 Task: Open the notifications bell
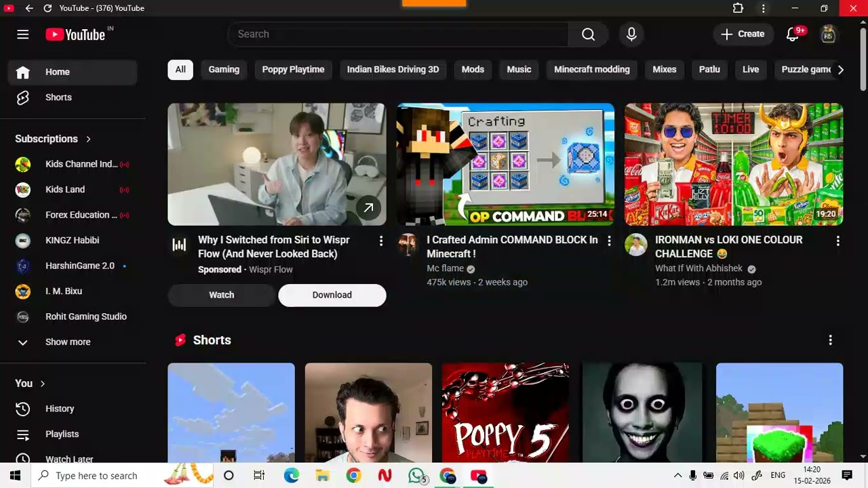pos(793,34)
